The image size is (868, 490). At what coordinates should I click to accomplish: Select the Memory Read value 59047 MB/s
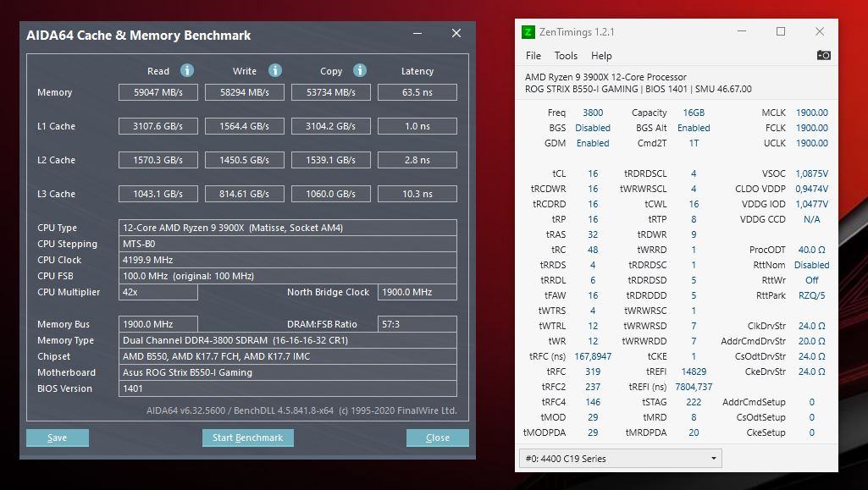point(158,92)
